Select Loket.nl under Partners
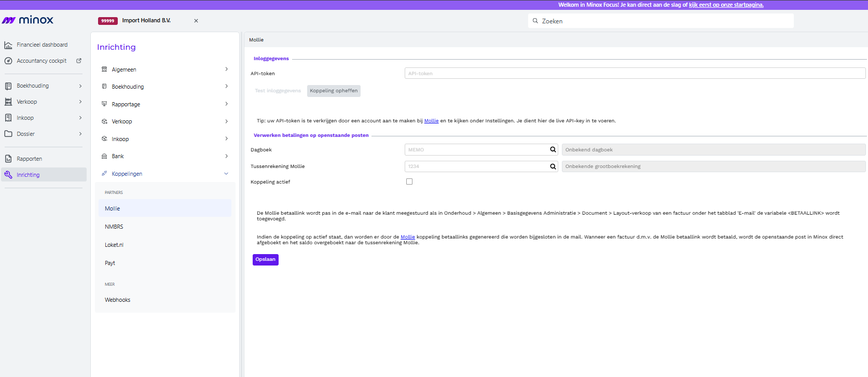 coord(165,245)
